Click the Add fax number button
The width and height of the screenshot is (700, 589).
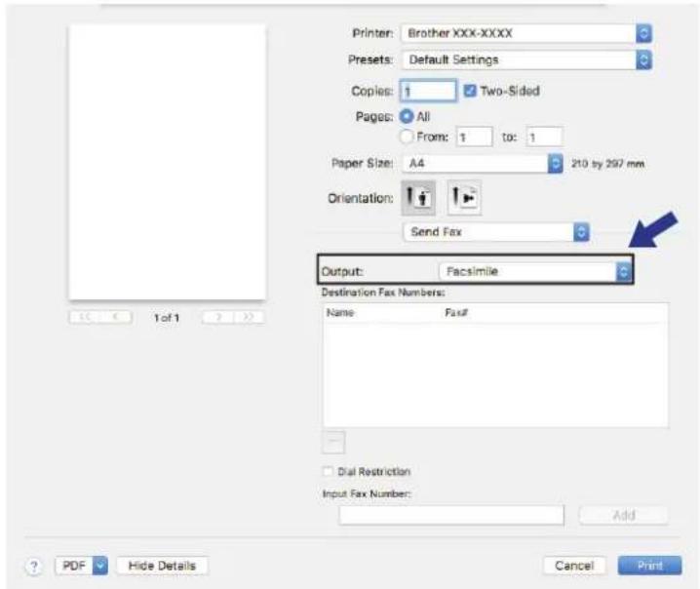pos(624,515)
